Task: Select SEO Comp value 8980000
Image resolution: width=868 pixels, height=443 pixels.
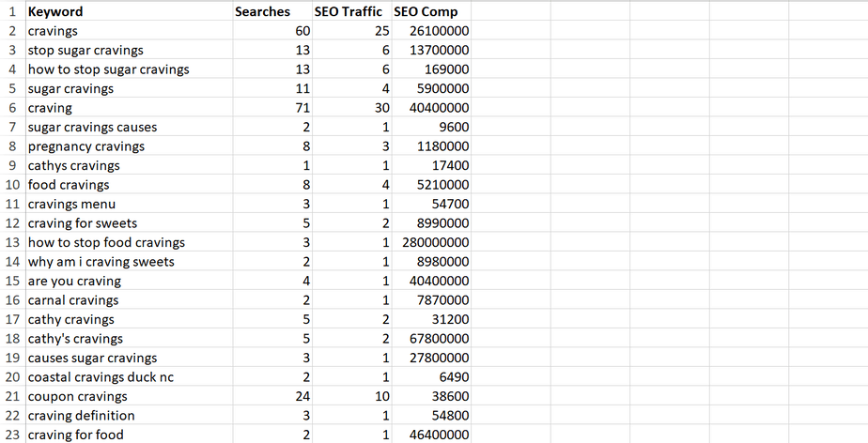Action: (x=431, y=262)
